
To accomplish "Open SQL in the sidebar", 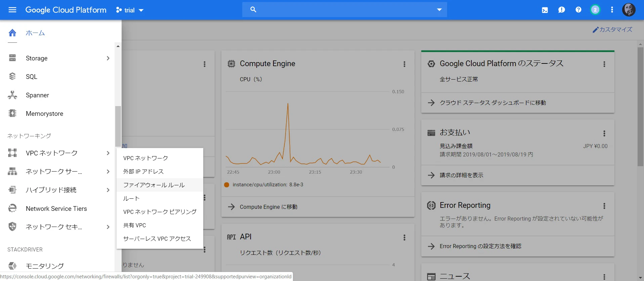I will [x=32, y=77].
